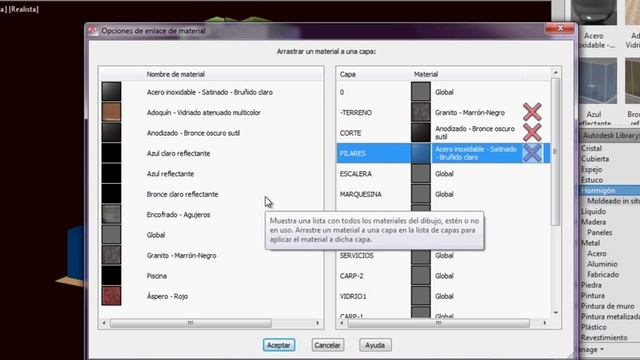Select layer 0 row
This screenshot has height=360, width=640.
tap(443, 92)
